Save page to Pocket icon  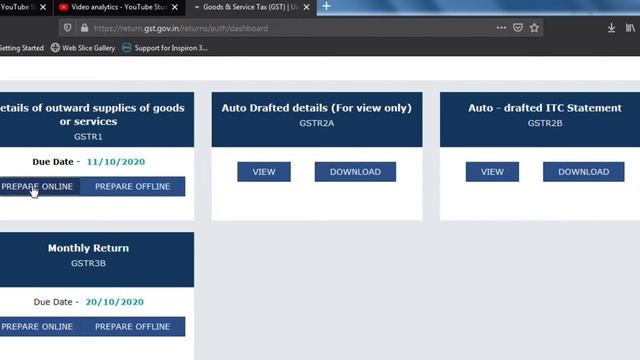click(x=518, y=28)
